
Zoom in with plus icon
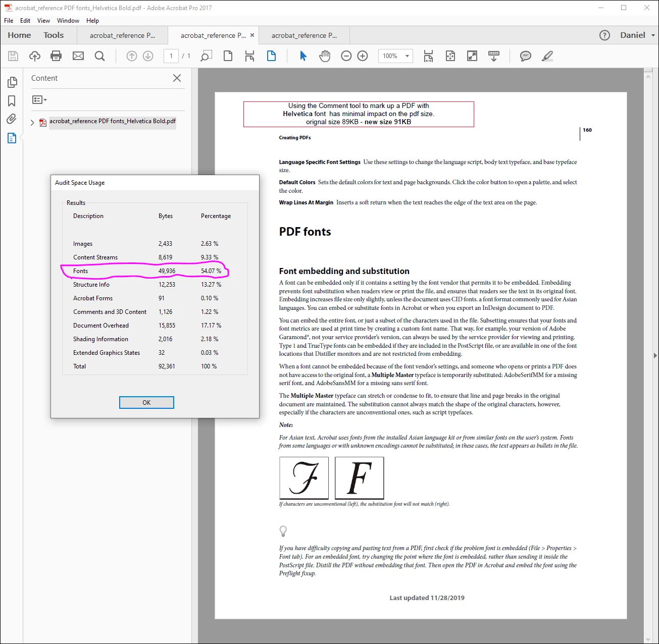coord(363,56)
